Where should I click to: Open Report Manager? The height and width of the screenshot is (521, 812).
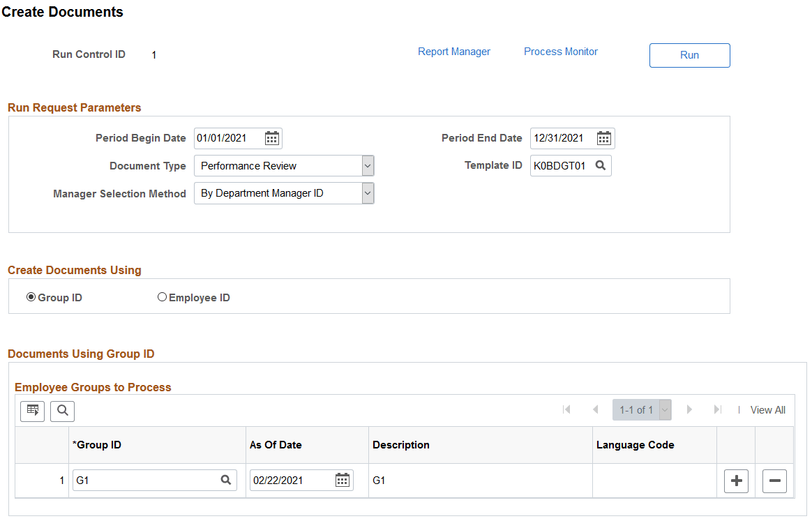[x=453, y=51]
